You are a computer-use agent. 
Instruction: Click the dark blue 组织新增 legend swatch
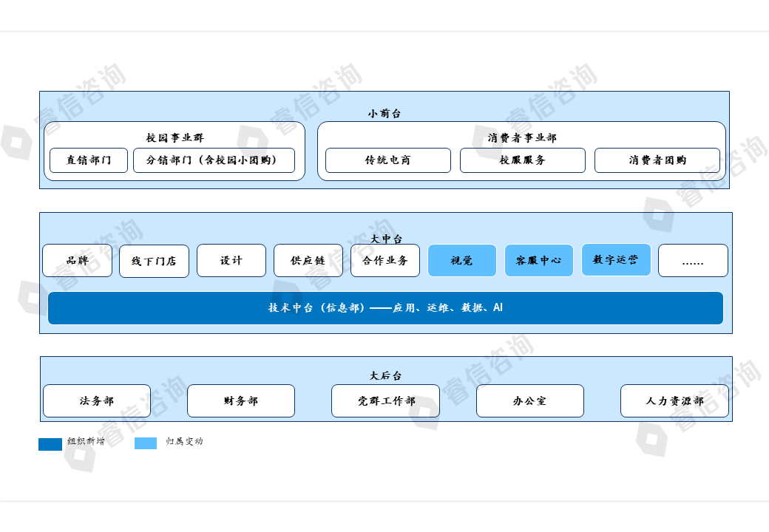pos(50,443)
